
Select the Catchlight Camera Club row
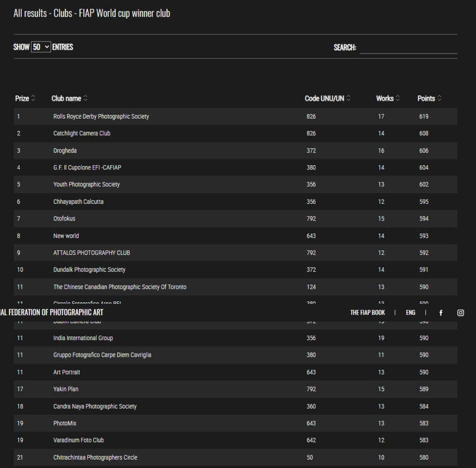[82, 134]
